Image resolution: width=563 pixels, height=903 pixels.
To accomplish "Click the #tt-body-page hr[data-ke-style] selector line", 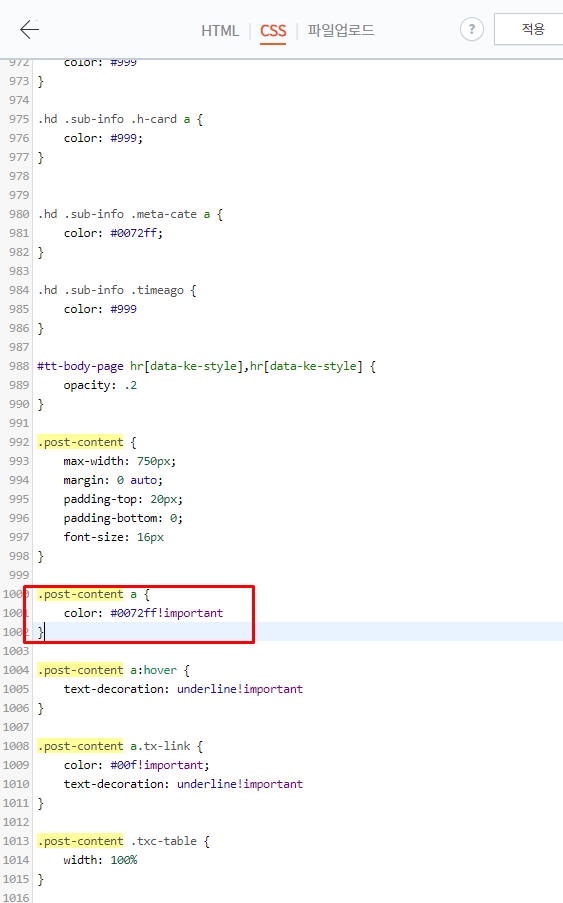I will [207, 366].
